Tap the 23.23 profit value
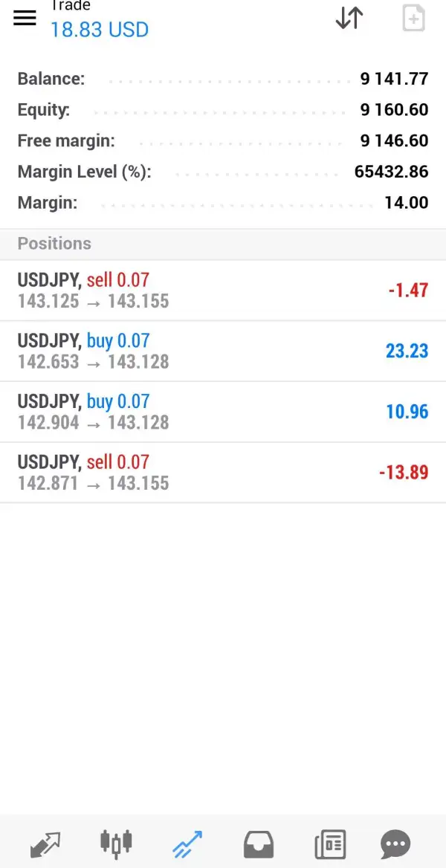 [x=407, y=351]
